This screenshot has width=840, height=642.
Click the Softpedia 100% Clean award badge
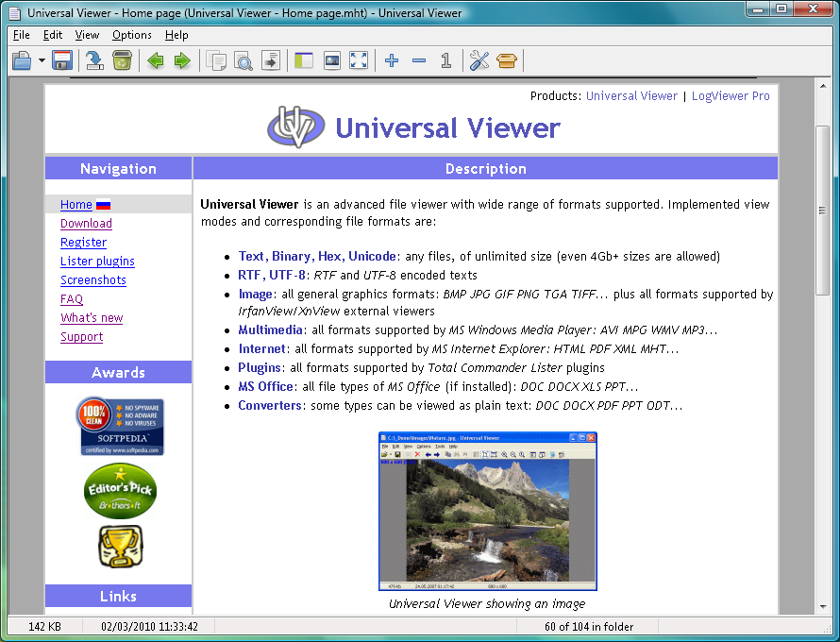click(120, 427)
